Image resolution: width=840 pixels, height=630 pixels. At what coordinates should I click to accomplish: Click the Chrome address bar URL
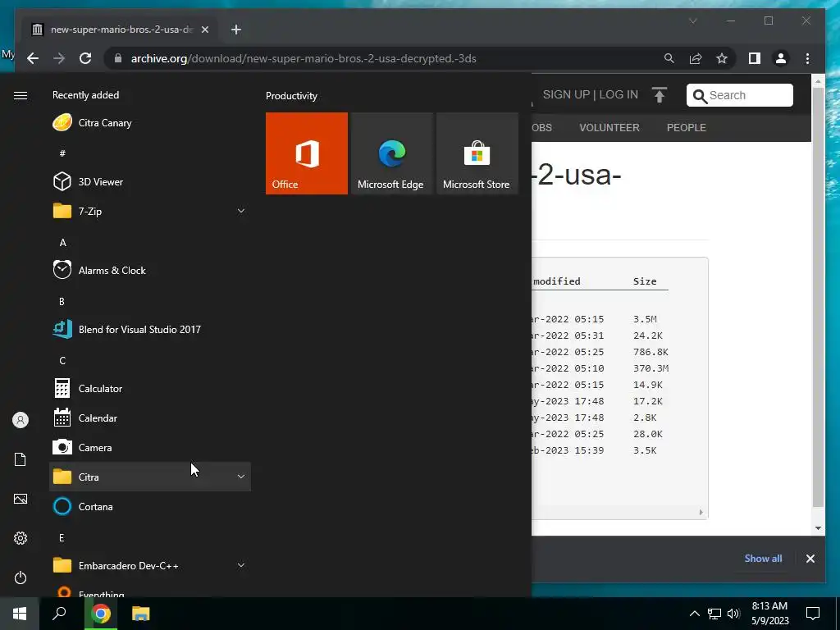point(304,58)
